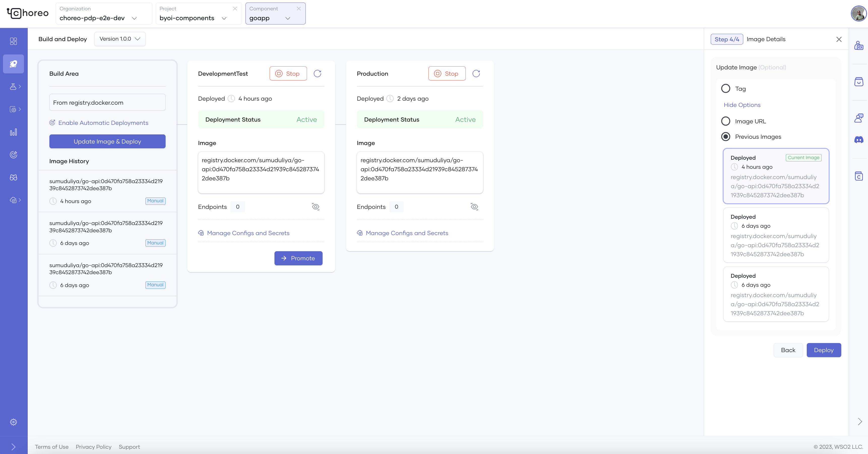
Task: Close the Image Details panel
Action: (x=839, y=39)
